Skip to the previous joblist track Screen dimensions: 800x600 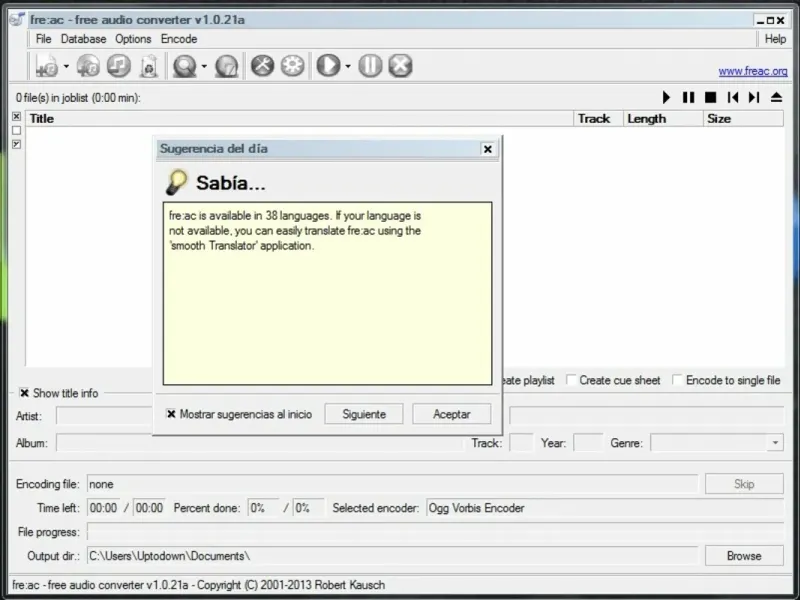[x=733, y=97]
